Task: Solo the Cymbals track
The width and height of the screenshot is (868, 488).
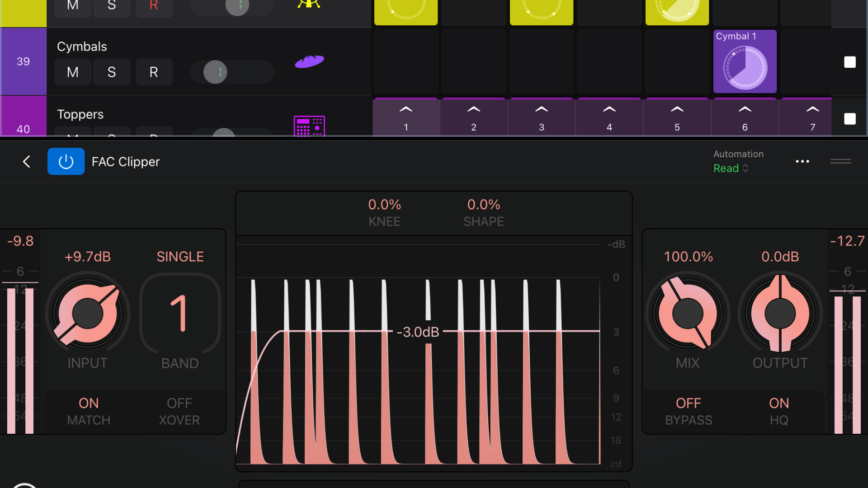Action: click(112, 72)
